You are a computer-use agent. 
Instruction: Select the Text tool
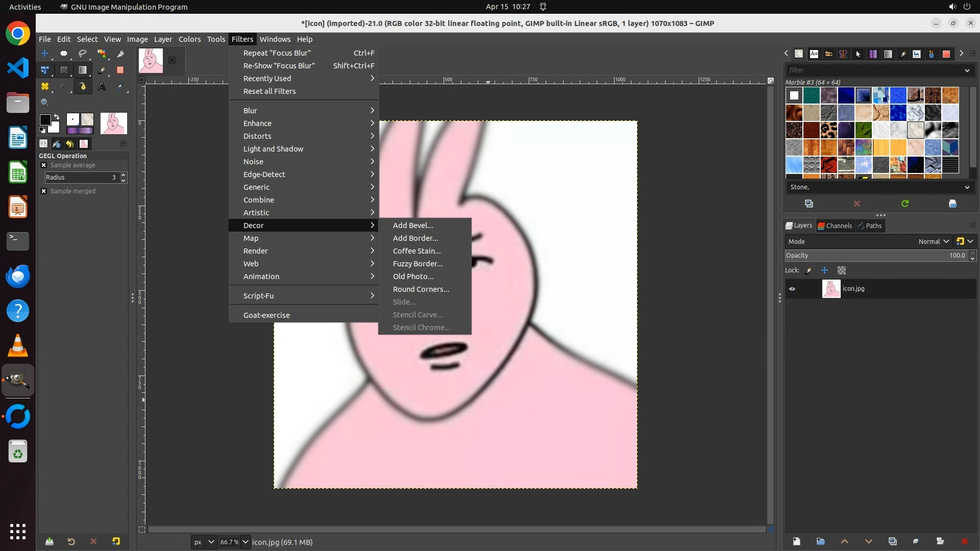coord(102,87)
